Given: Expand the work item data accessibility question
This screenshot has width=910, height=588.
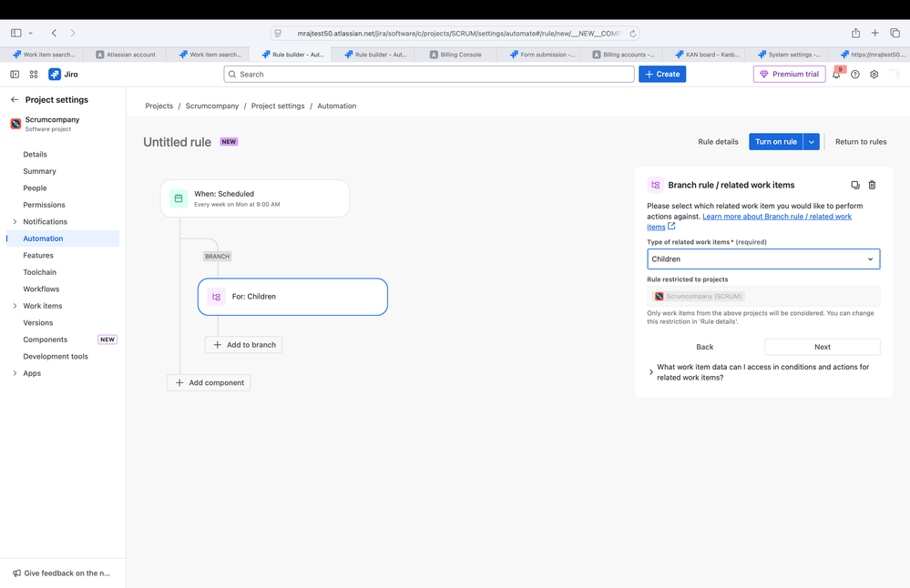Looking at the screenshot, I should tap(649, 371).
